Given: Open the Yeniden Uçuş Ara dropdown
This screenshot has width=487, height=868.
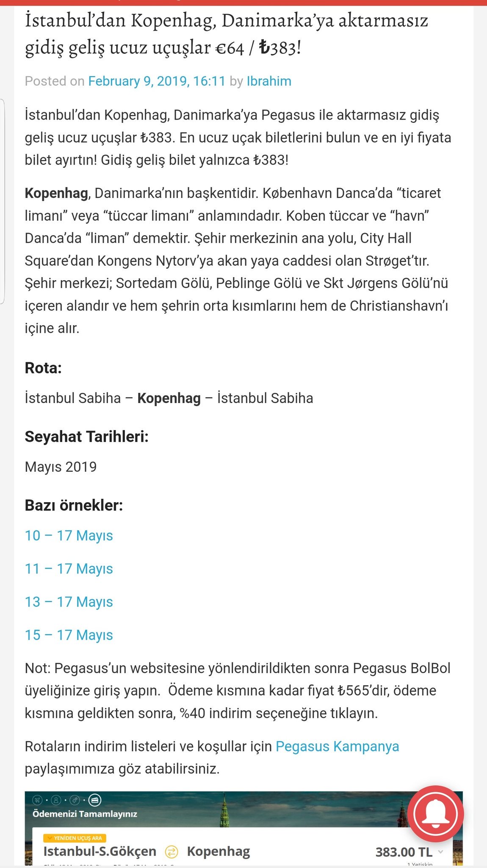Looking at the screenshot, I should tap(75, 838).
